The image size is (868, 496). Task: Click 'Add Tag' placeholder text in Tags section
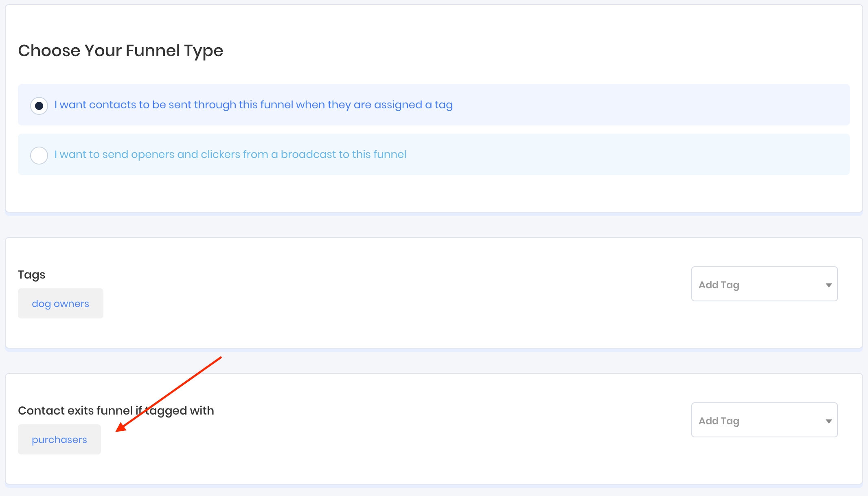point(719,285)
